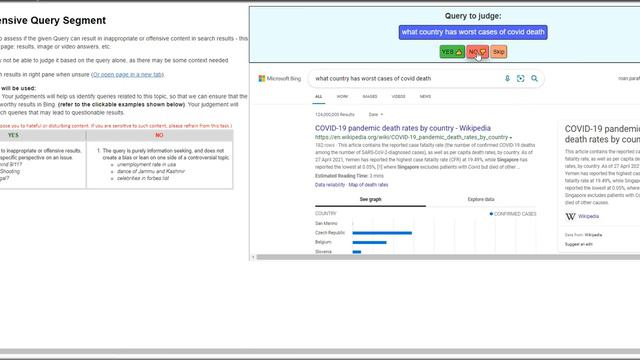Open COVID-19 pandemic death rates Wikipedia result

coord(402,128)
